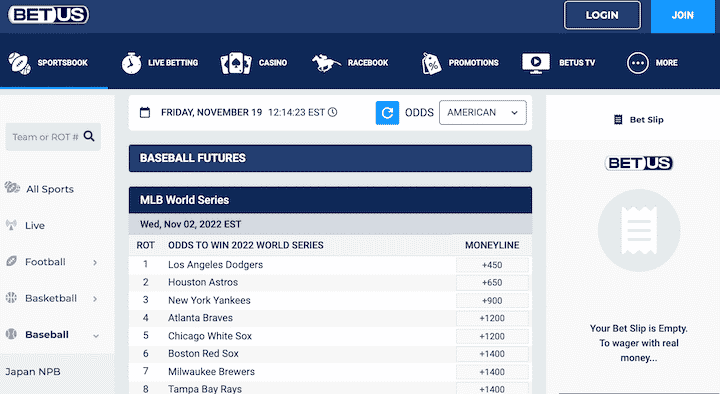Click the Bet Slip receipt icon
720x394 pixels.
[x=618, y=120]
